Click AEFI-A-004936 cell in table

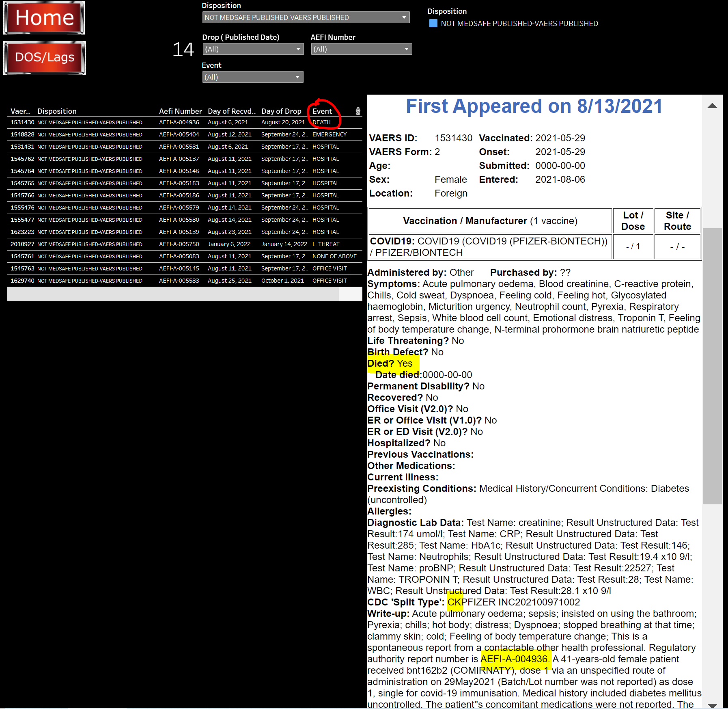point(179,122)
